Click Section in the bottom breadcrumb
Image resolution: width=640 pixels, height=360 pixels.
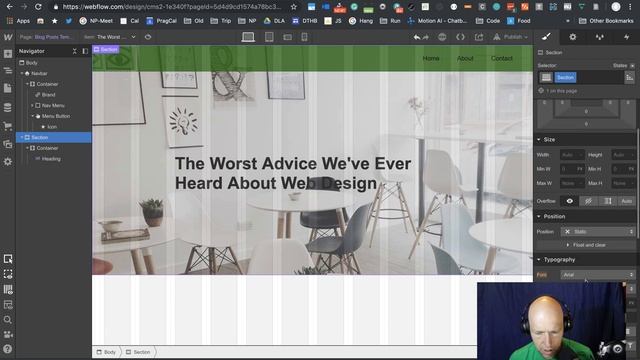138,352
